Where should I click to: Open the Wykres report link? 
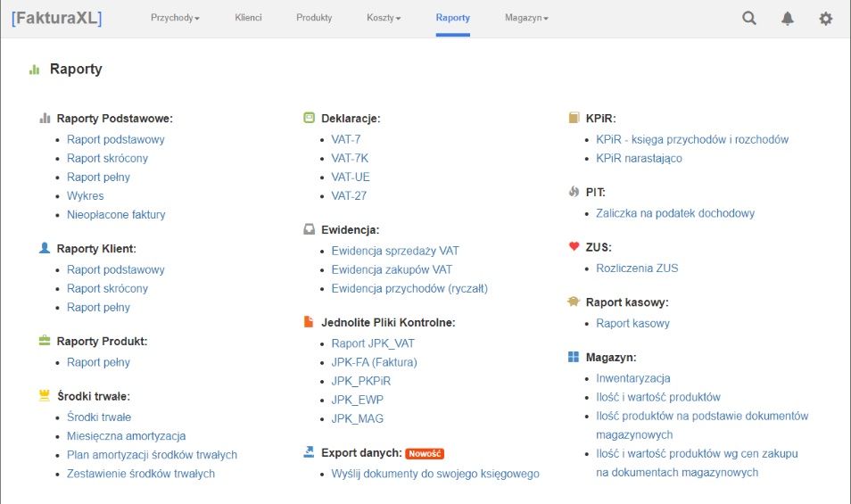click(86, 196)
